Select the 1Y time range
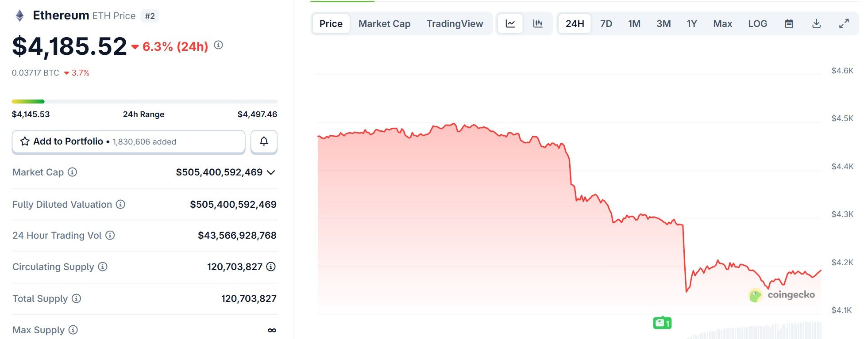The height and width of the screenshot is (339, 868). pos(692,24)
